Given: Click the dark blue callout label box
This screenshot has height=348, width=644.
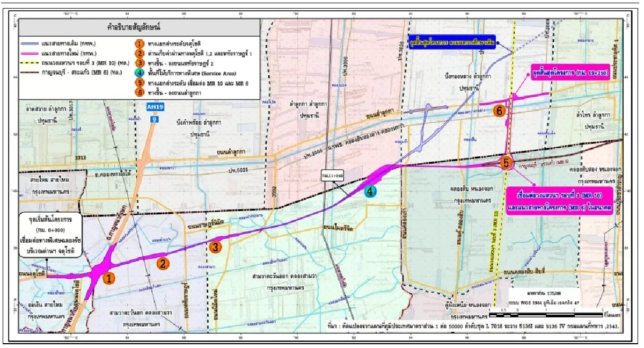Looking at the screenshot, I should 451,42.
